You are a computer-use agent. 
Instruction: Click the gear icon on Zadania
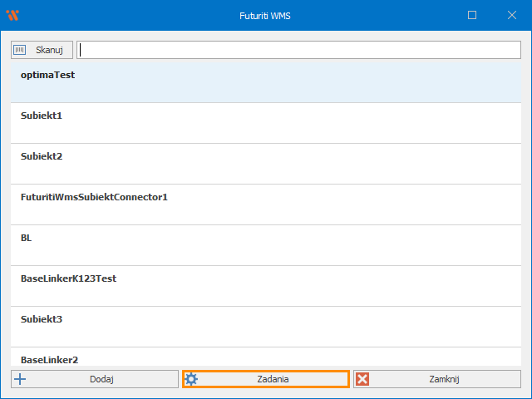click(x=191, y=379)
